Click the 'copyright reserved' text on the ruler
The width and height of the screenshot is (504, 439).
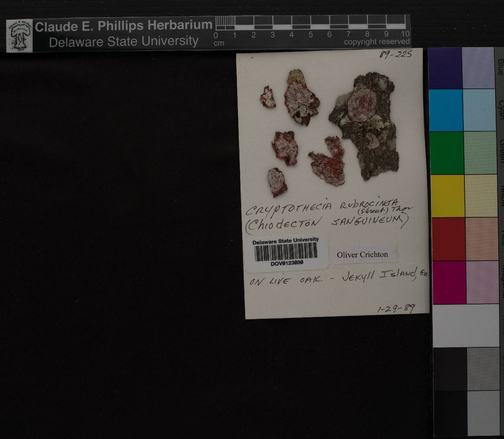(x=377, y=42)
